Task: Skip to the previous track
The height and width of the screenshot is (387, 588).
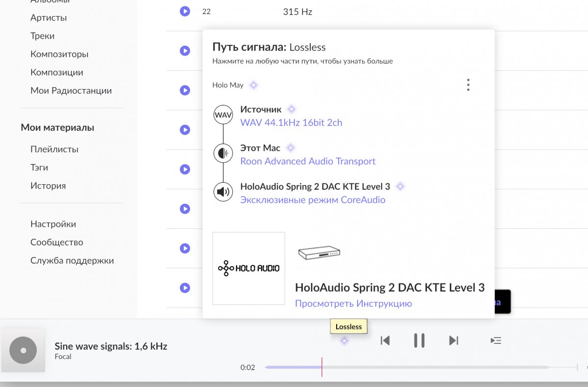Action: pos(385,340)
